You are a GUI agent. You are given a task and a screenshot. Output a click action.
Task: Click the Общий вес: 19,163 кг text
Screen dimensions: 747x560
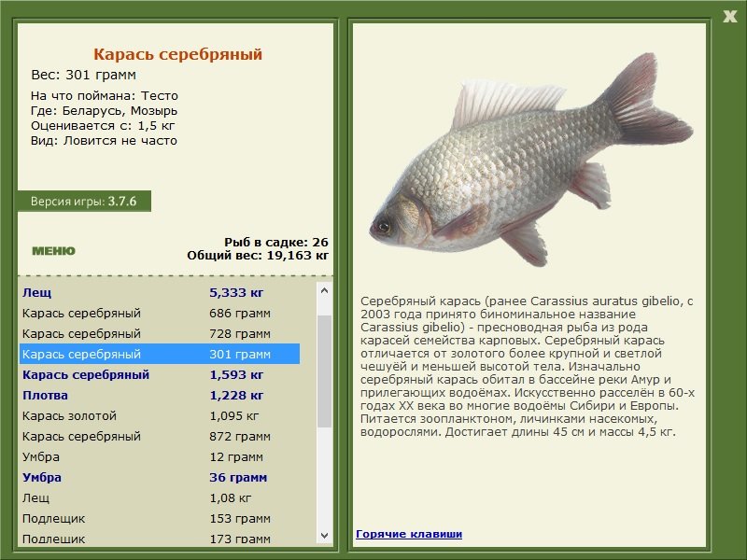[258, 255]
